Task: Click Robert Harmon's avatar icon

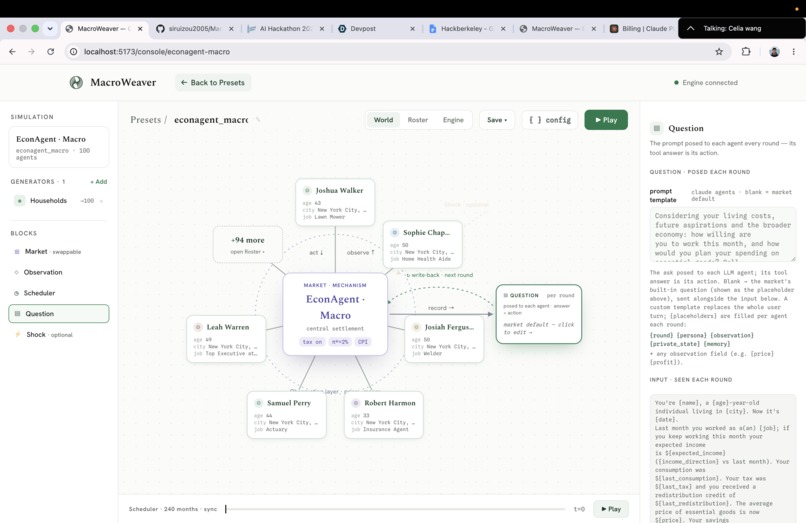Action: pyautogui.click(x=356, y=403)
